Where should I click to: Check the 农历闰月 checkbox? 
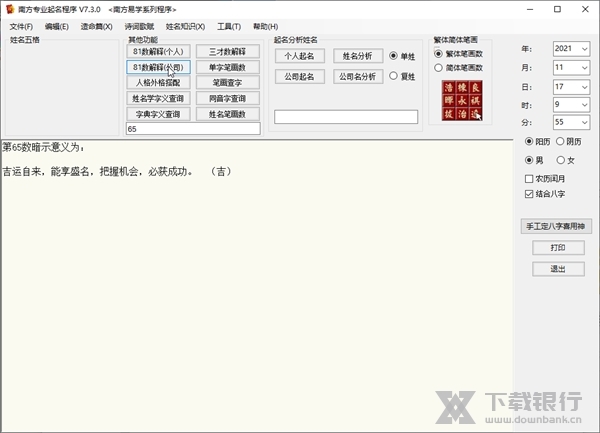coord(529,179)
